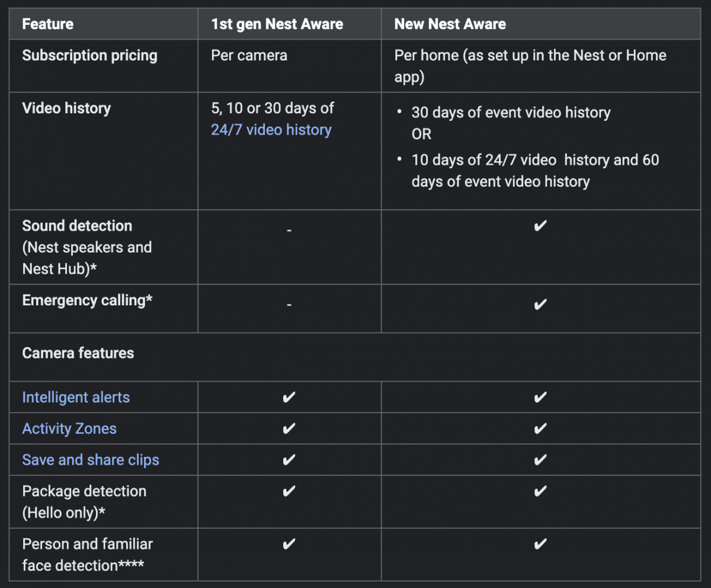Click Person and familiar face checkmark, New Nest Aware
This screenshot has height=588, width=711.
540,545
